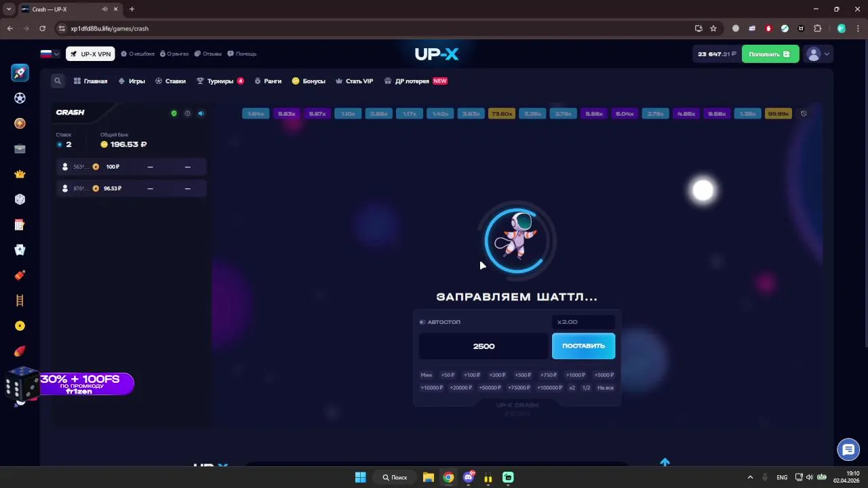Open the О рангах link
Screen dimensions: 868x488
tap(174, 54)
